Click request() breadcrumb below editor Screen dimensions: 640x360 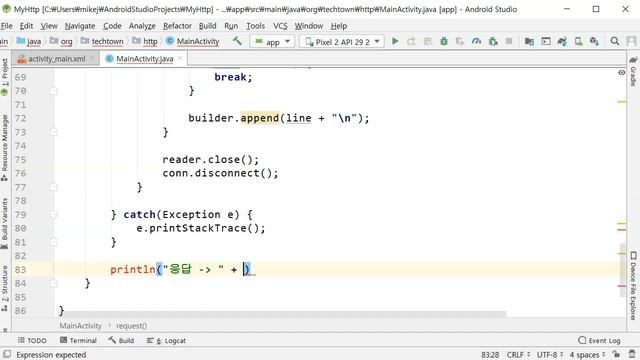point(131,326)
